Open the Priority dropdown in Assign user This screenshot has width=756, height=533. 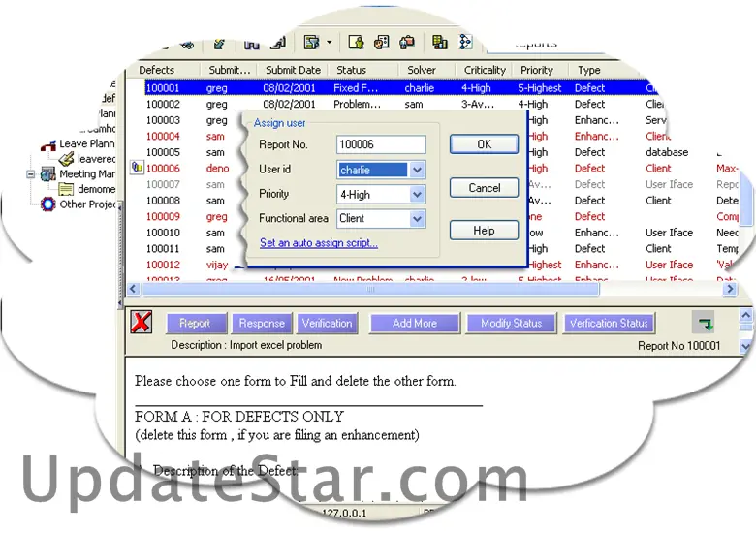tap(417, 194)
